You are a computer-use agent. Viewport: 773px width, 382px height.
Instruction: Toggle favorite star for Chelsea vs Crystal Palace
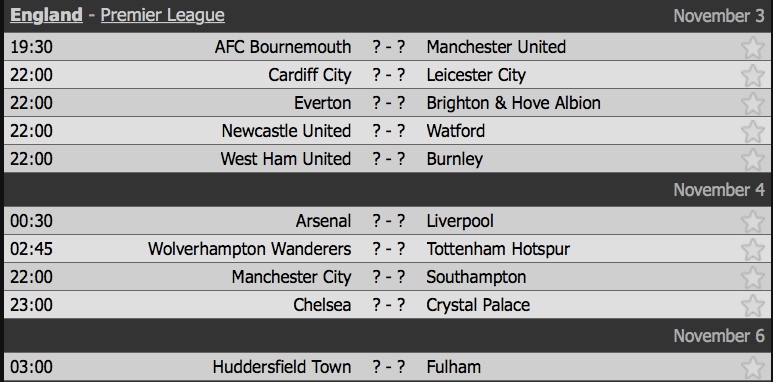[x=752, y=305]
